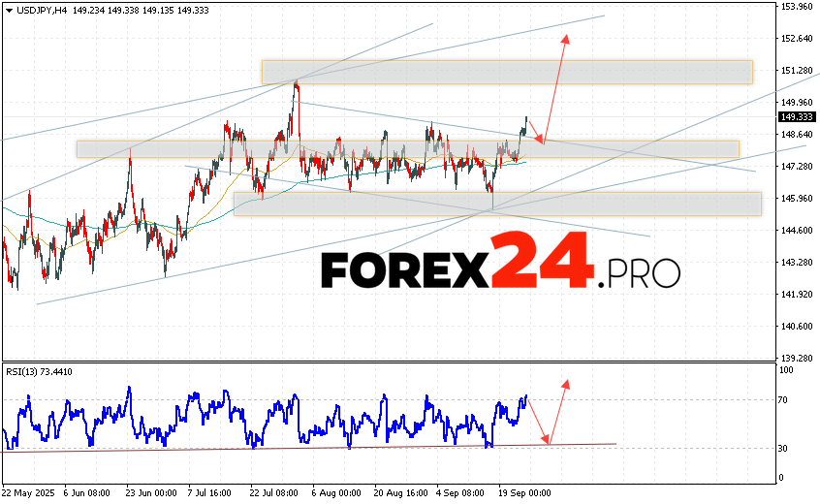Viewport: 820px width, 504px height.
Task: Click the 22 May 2025 date label
Action: [x=28, y=491]
